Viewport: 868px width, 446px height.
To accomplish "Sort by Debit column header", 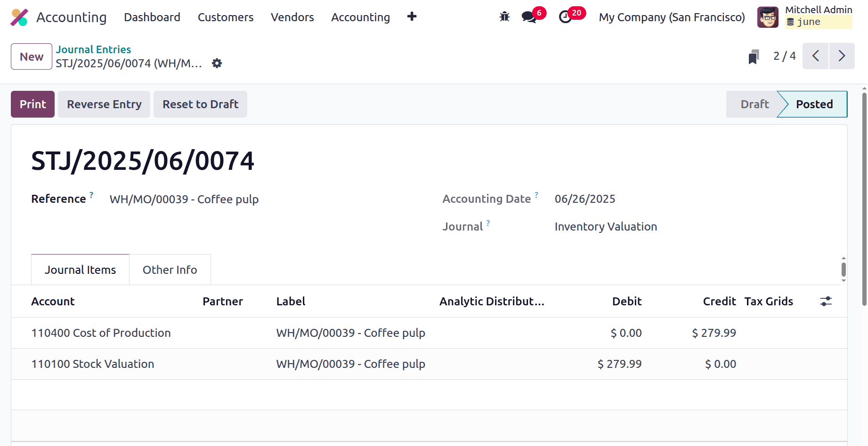I will (627, 302).
